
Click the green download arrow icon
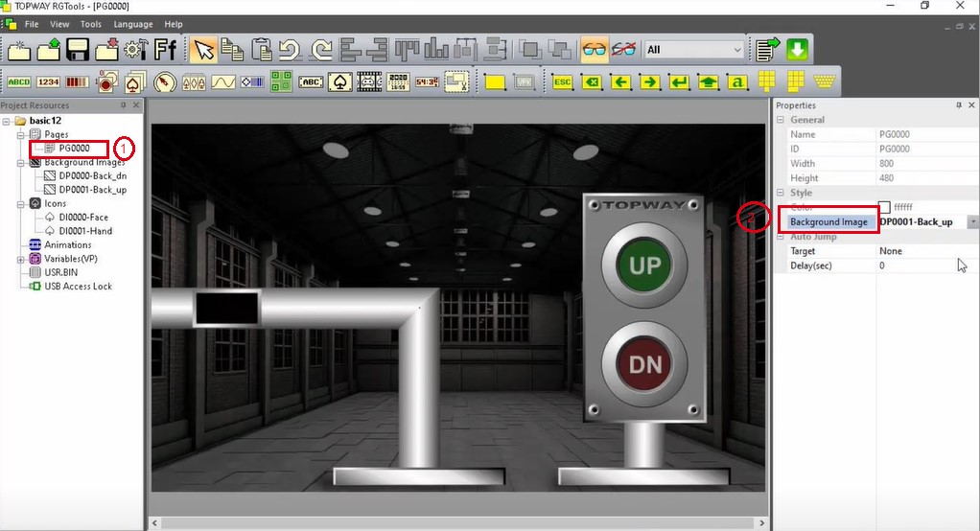(x=798, y=50)
